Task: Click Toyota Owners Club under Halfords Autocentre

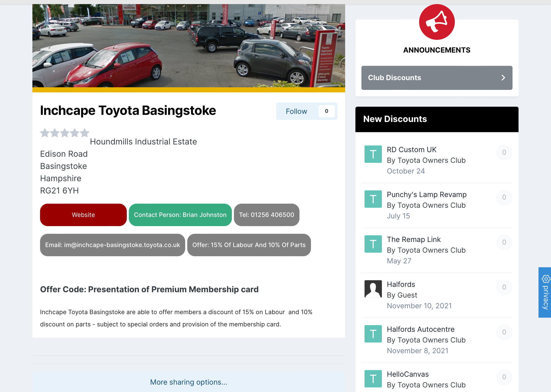Action: (x=432, y=340)
